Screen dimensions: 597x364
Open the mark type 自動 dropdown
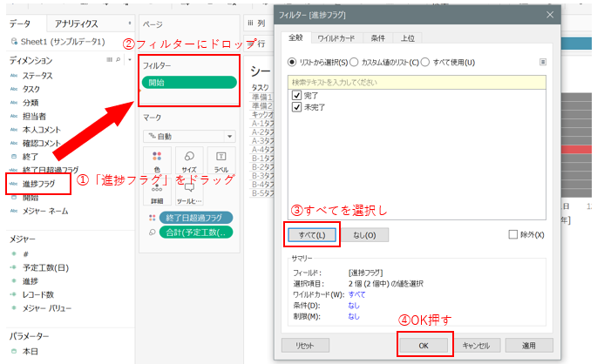pyautogui.click(x=229, y=136)
